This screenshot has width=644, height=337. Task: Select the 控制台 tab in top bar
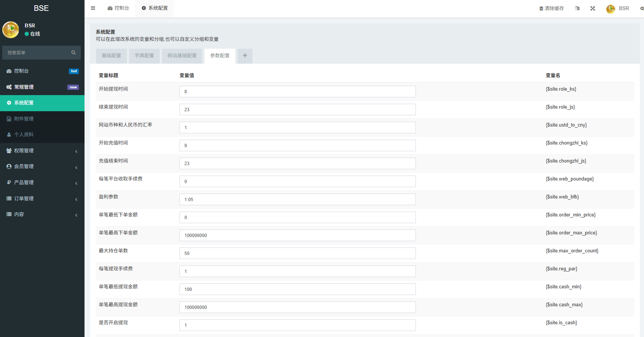[118, 8]
